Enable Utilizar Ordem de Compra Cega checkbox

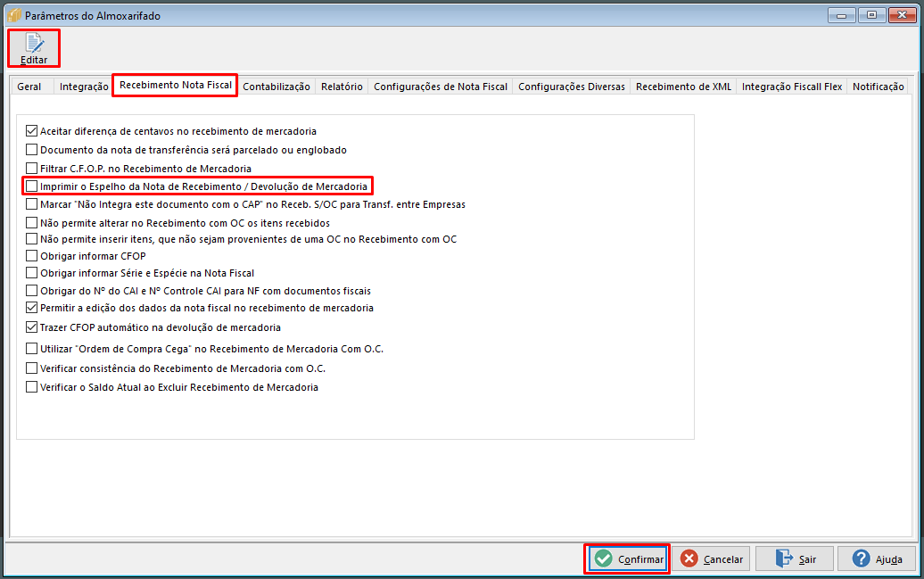(x=32, y=349)
